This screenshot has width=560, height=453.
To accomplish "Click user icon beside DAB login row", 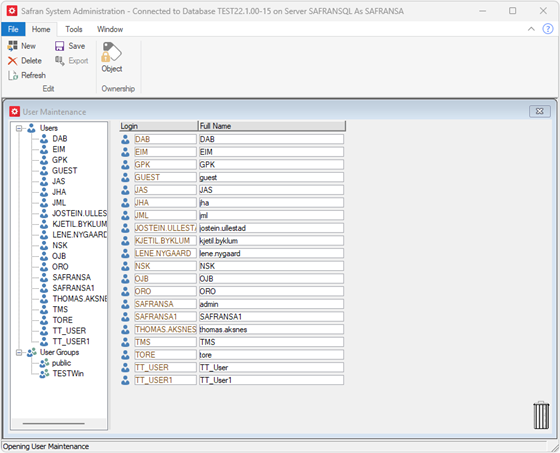I will [x=125, y=139].
